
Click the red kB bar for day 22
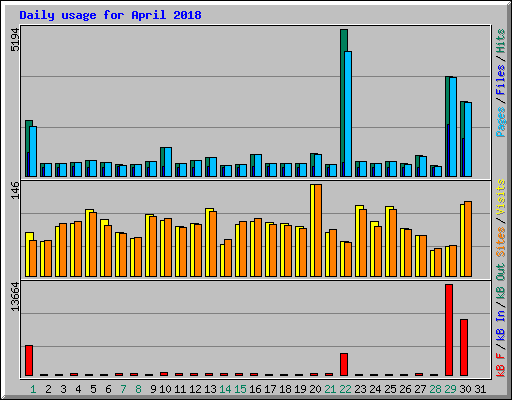[x=344, y=365]
